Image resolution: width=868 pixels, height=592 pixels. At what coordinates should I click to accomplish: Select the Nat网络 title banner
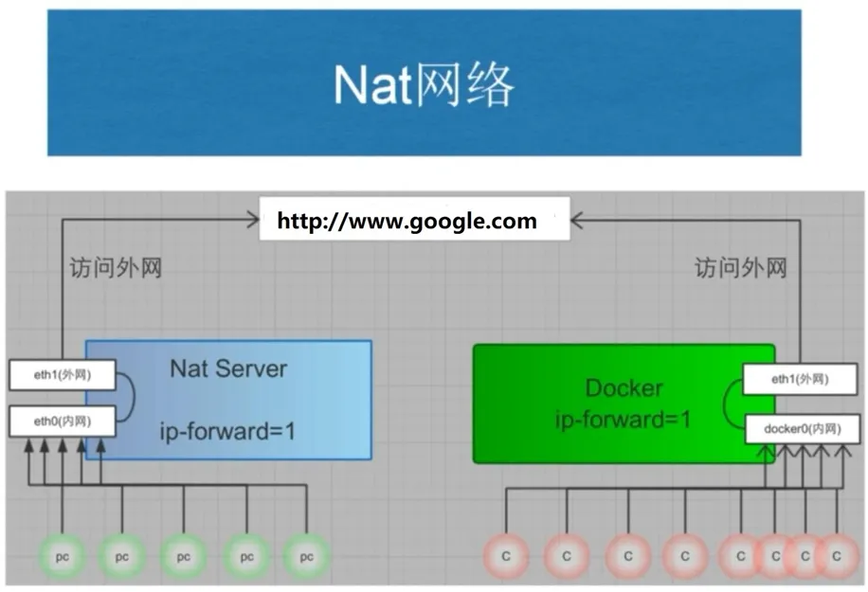pyautogui.click(x=424, y=82)
